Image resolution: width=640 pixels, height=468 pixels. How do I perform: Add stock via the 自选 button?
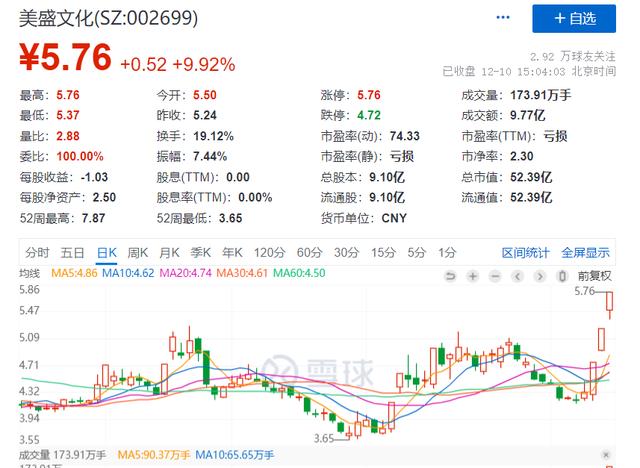[x=574, y=19]
